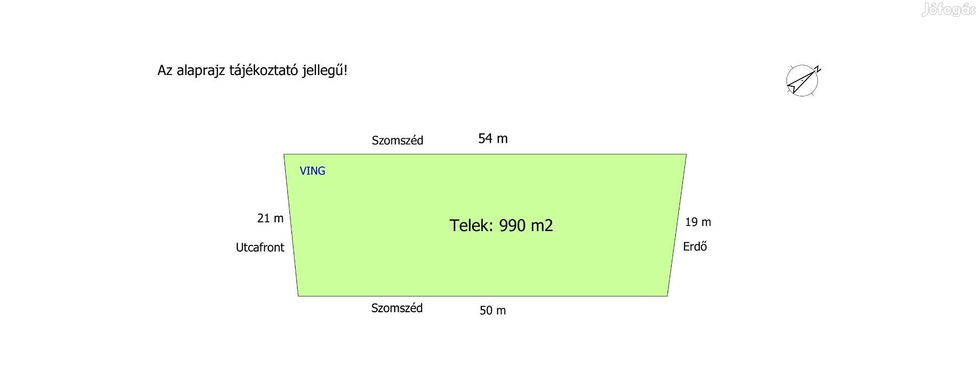Image resolution: width=980 pixels, height=378 pixels.
Task: Select the 'Erdő' label
Action: (x=695, y=246)
